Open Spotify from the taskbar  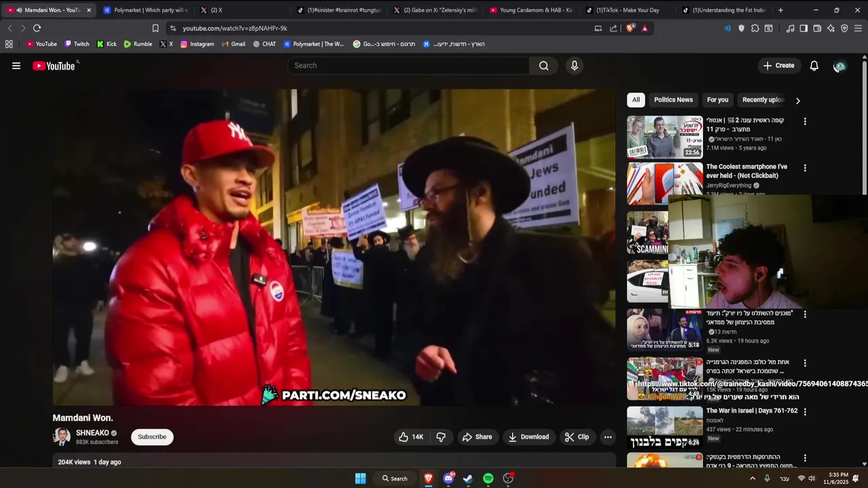[x=488, y=479]
